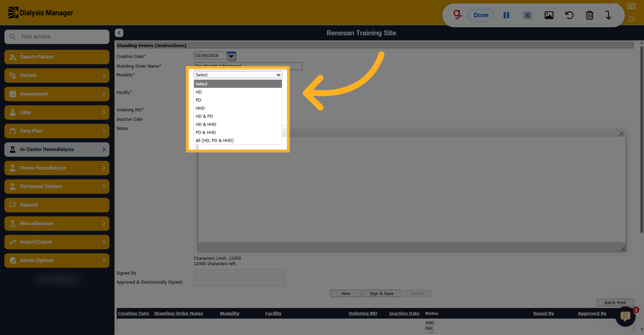The width and height of the screenshot is (644, 335).
Task: Click the screenshot image icon
Action: (549, 15)
